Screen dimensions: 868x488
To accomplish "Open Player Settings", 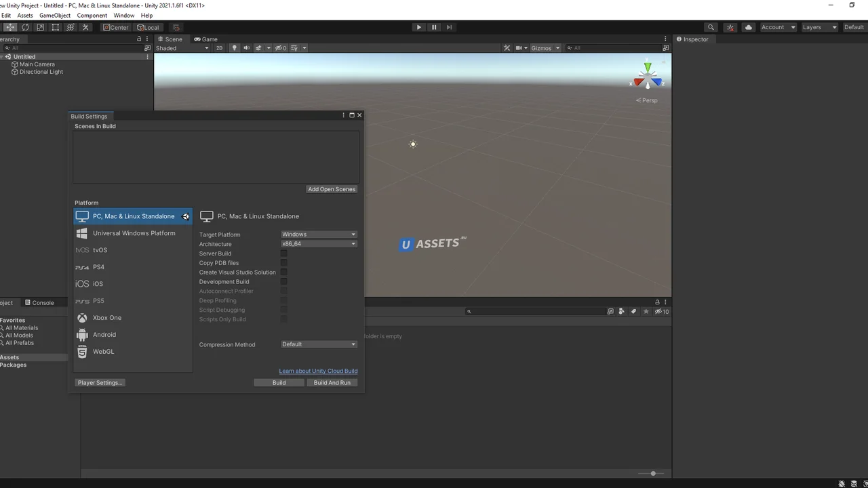I will (x=100, y=382).
